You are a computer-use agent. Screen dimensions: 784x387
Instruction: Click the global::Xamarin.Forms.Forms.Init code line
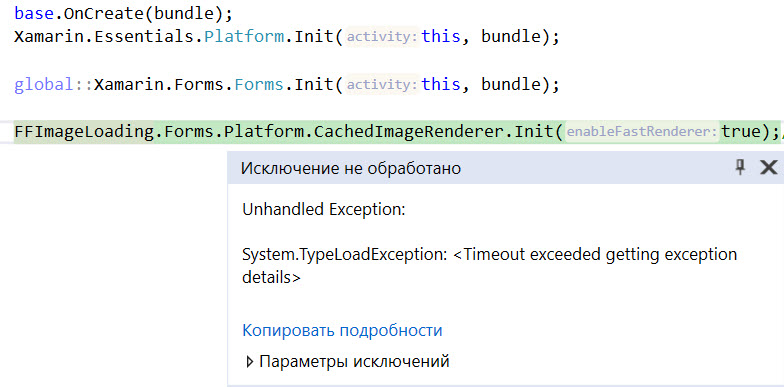pyautogui.click(x=286, y=84)
